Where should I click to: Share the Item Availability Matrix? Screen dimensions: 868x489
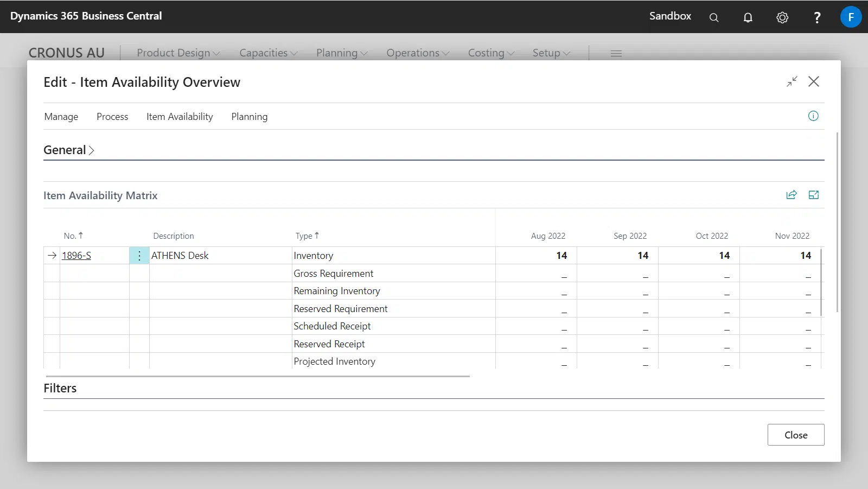(792, 195)
